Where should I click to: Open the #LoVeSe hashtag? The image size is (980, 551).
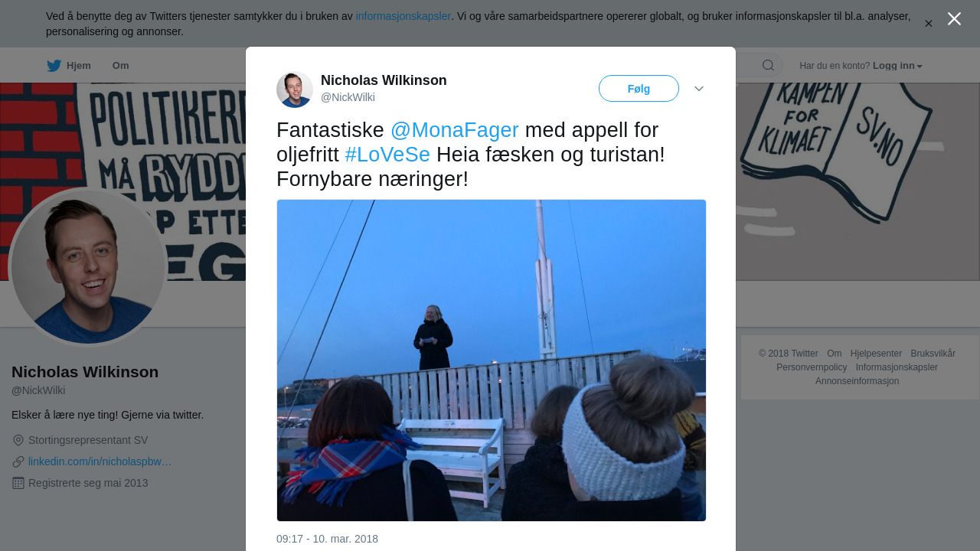[x=387, y=155]
